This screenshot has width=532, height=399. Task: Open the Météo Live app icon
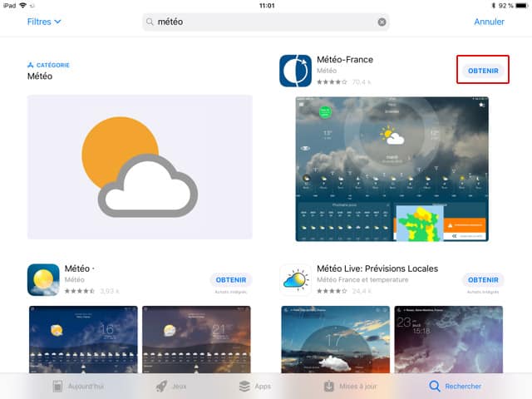(295, 280)
